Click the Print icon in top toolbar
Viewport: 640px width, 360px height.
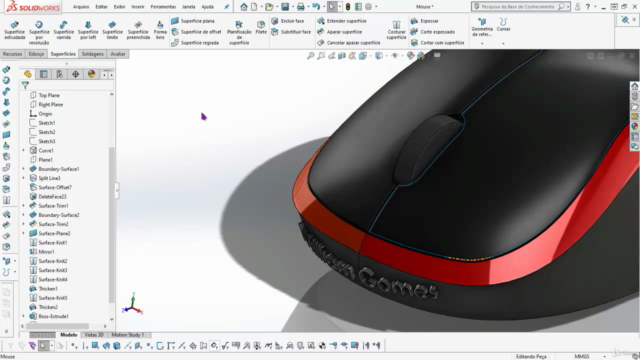(x=301, y=7)
